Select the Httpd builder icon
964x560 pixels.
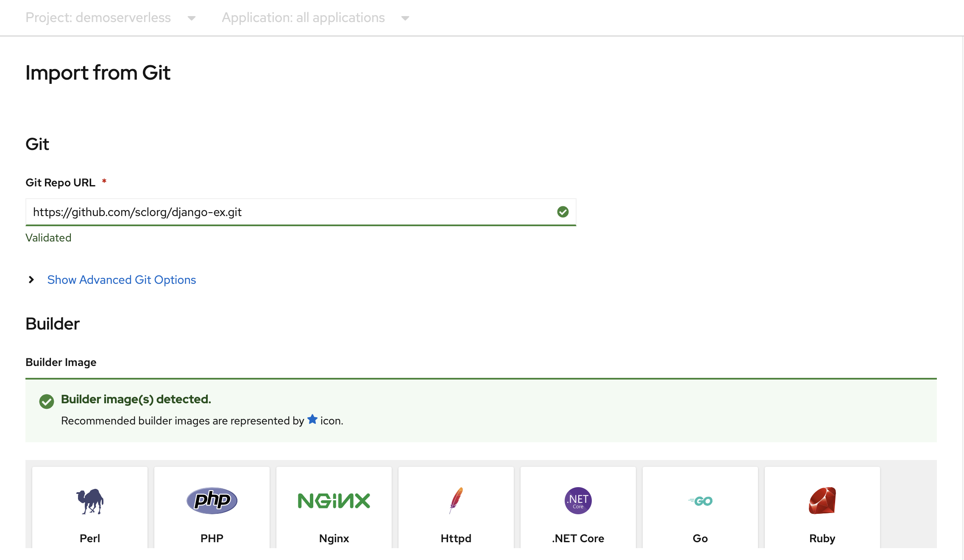[456, 500]
